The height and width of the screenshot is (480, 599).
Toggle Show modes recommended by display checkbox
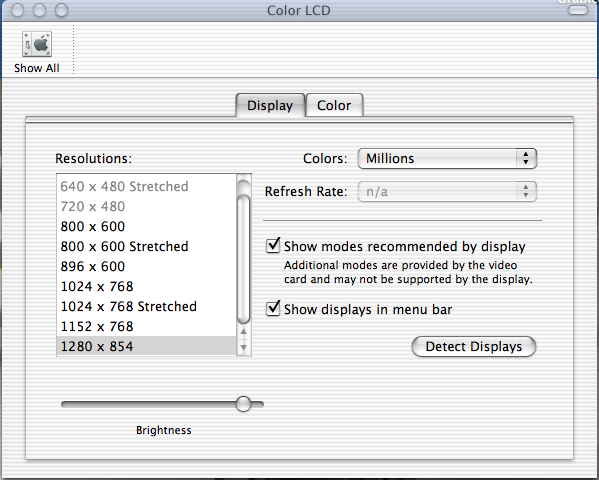click(273, 245)
